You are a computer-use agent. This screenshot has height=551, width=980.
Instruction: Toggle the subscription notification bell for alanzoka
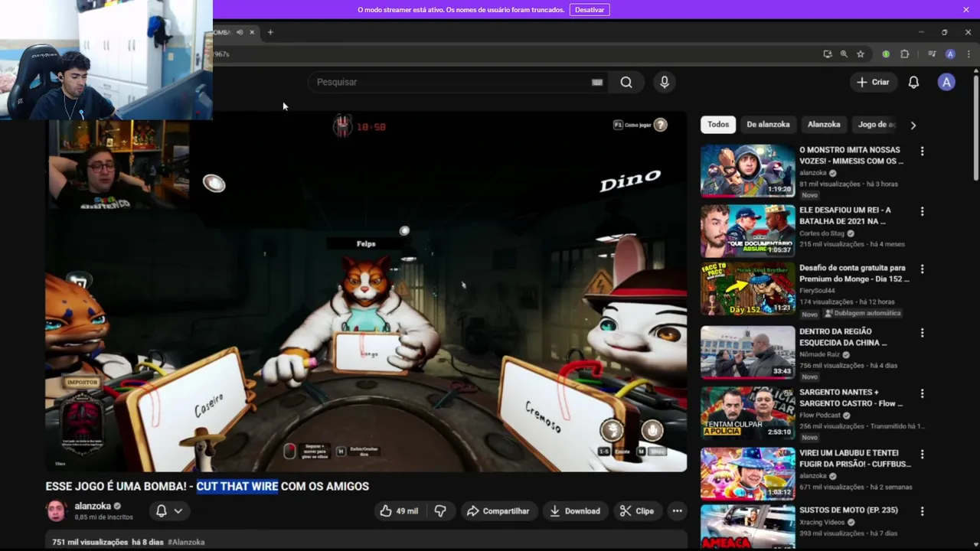click(x=162, y=510)
